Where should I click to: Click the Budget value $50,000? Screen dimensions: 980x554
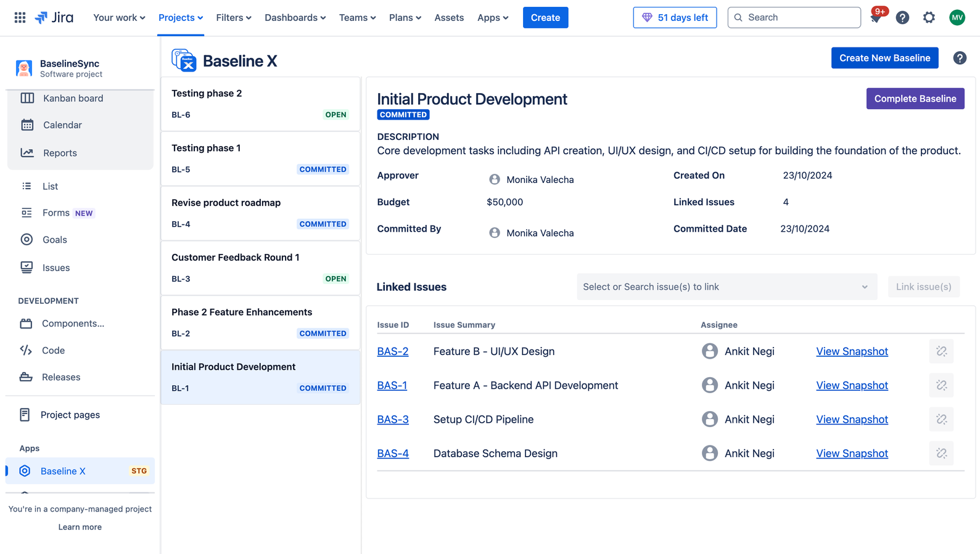pos(504,202)
